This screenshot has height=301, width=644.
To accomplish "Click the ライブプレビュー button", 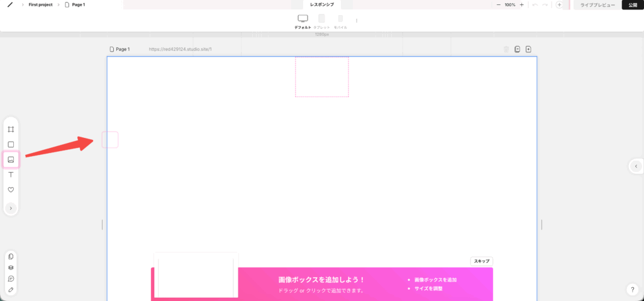I will 597,4.
